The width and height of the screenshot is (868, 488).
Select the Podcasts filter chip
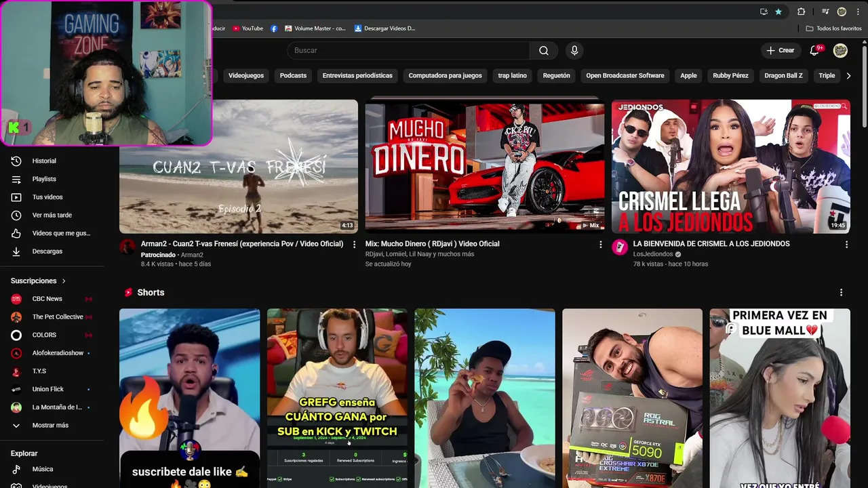293,75
